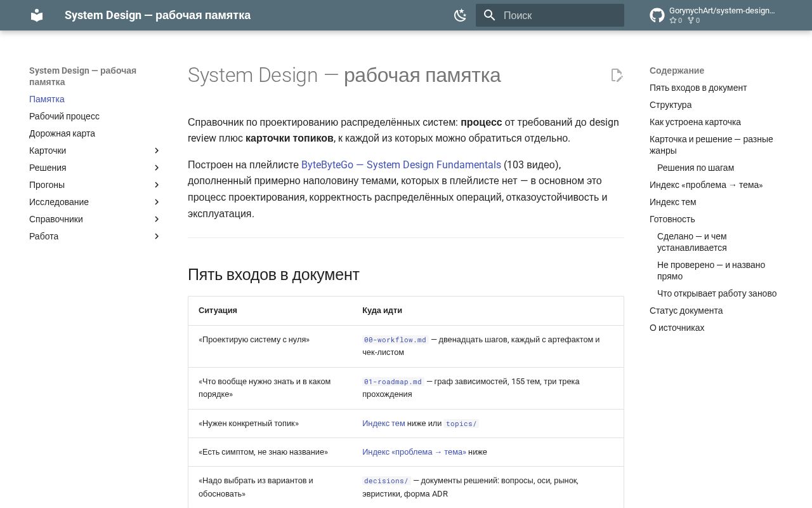The image size is (812, 508).
Task: Expand the Решения section chevron
Action: point(157,168)
